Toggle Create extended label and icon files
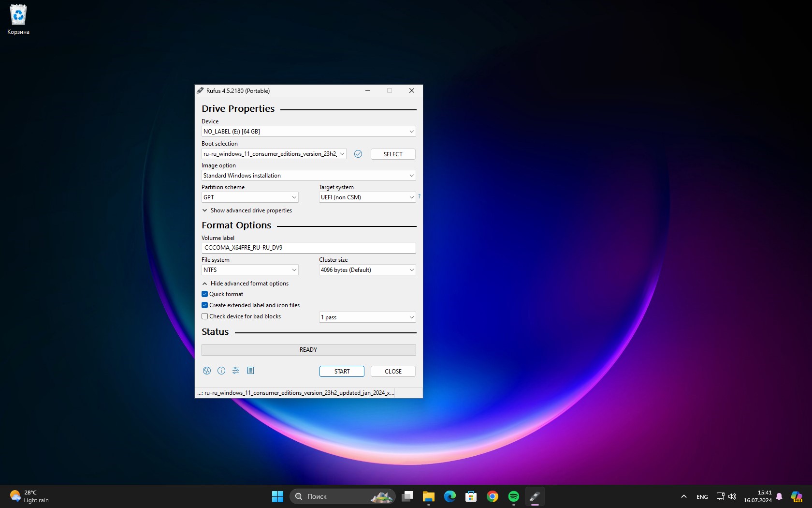 click(204, 305)
